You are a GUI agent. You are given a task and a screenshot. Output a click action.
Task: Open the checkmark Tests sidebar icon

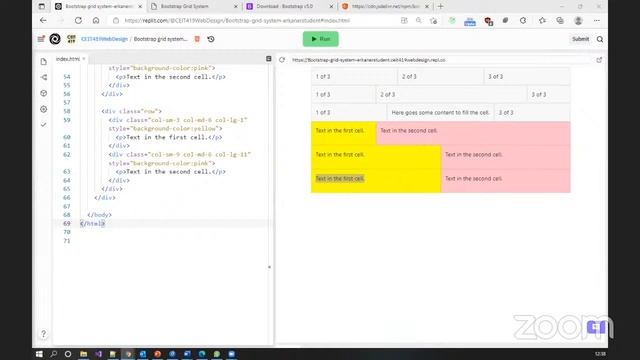pyautogui.click(x=44, y=124)
